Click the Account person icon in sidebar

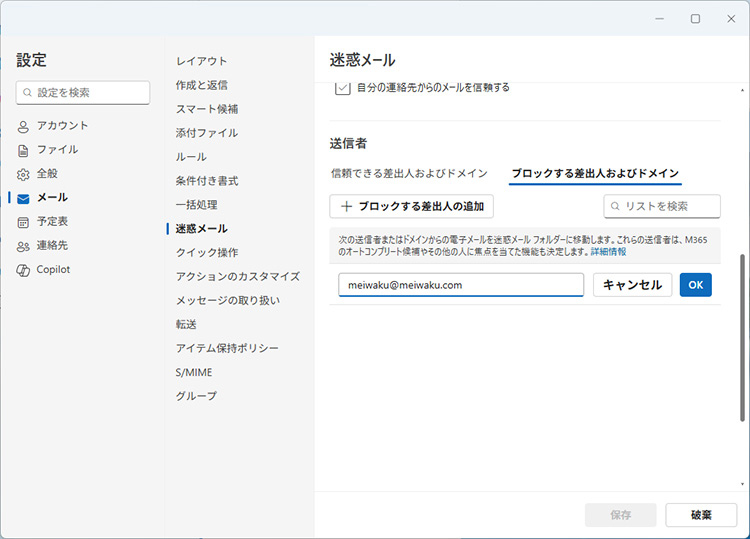(x=23, y=126)
